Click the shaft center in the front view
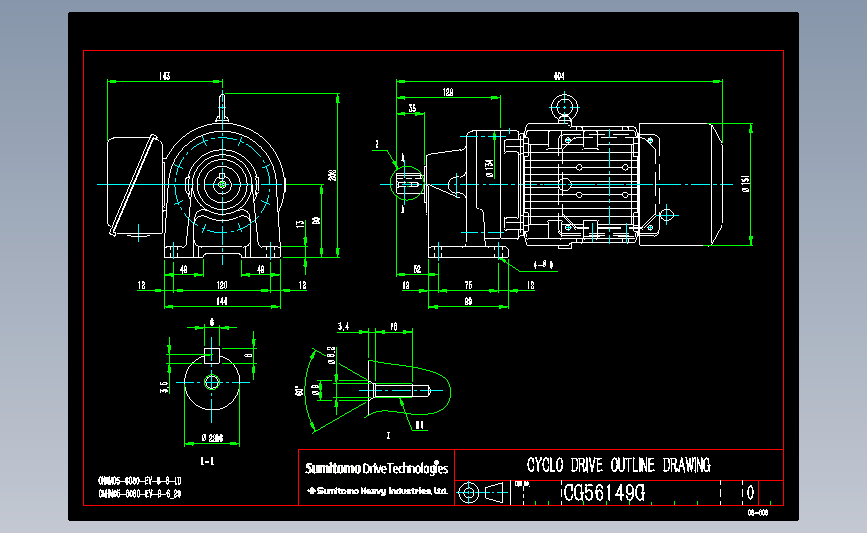The width and height of the screenshot is (867, 533). (222, 184)
